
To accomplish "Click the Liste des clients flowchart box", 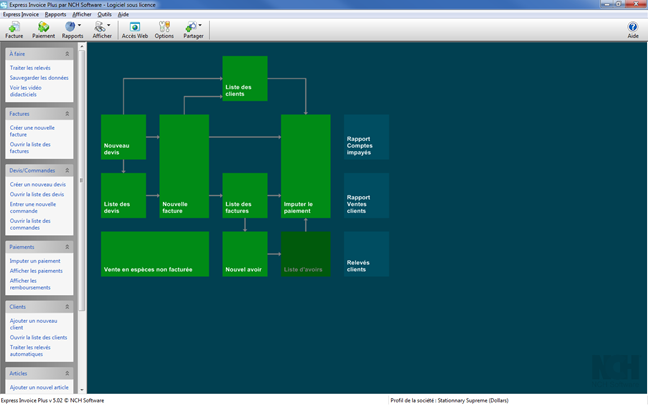I will [x=245, y=79].
